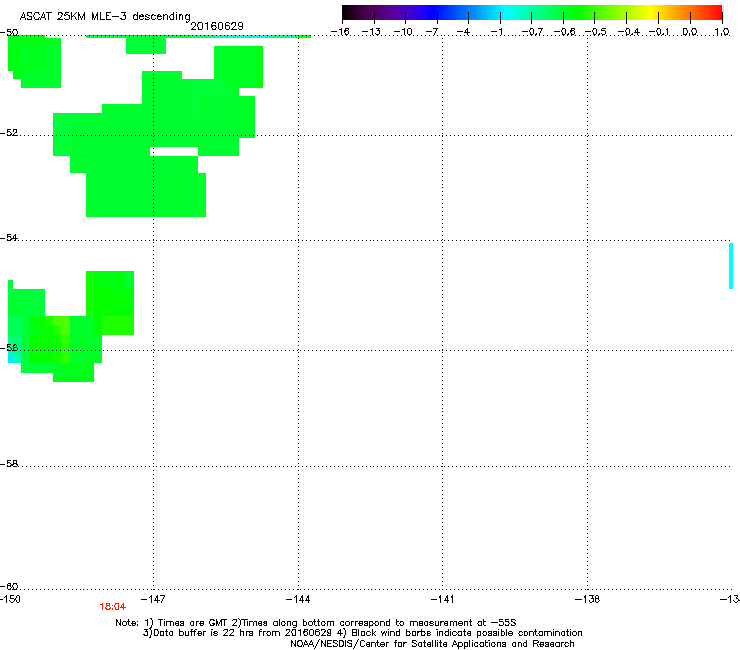Image resolution: width=740 pixels, height=650 pixels.
Task: Click the note line "3)Data buffer is 22 hrs"
Action: (362, 633)
